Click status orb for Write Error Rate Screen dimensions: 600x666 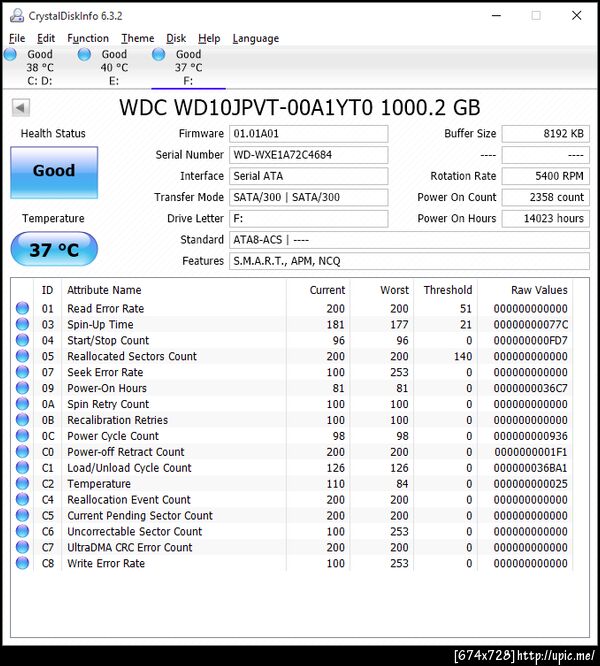(22, 563)
